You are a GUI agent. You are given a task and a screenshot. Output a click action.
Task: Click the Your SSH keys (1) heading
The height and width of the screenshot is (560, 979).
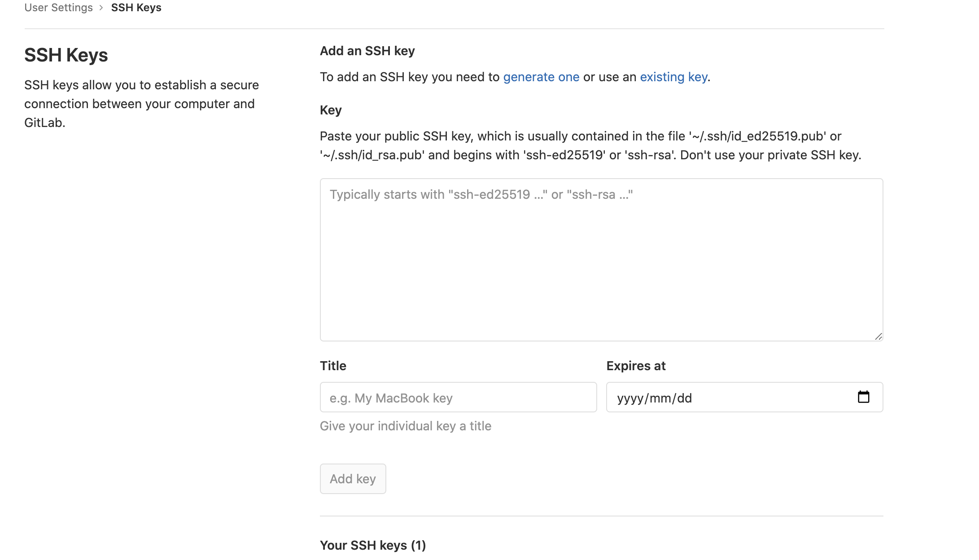point(373,545)
